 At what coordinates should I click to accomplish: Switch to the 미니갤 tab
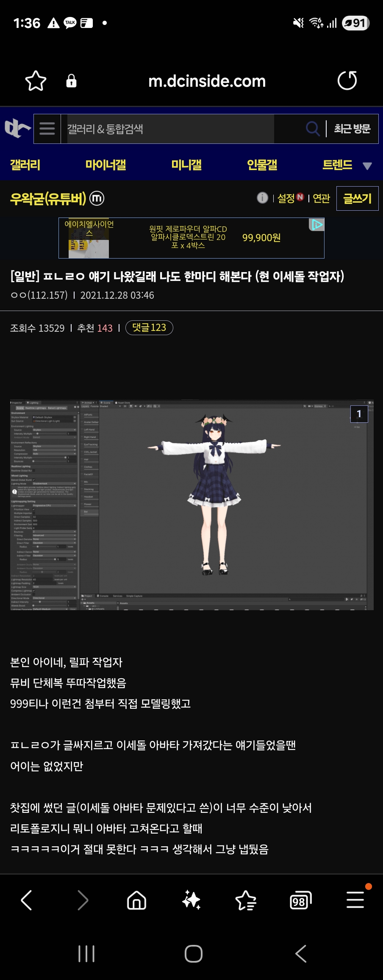[186, 165]
